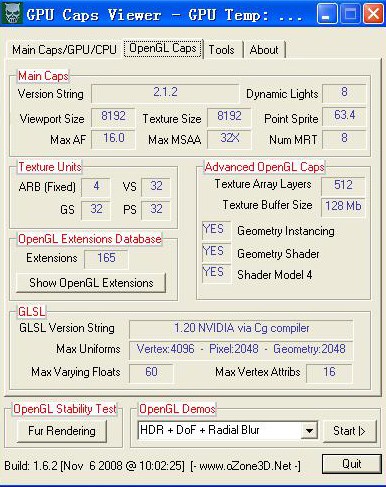Click the Texture Buffer Size 128 Mb field
386x487 pixels.
pos(343,207)
